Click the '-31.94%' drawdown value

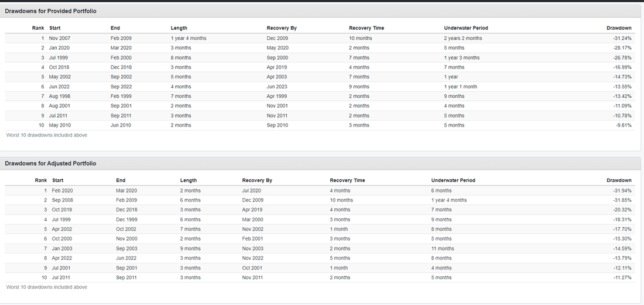tap(622, 190)
